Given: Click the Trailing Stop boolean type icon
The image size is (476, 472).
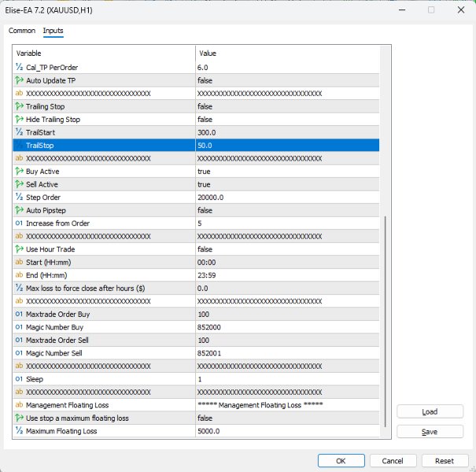Looking at the screenshot, I should (x=20, y=106).
